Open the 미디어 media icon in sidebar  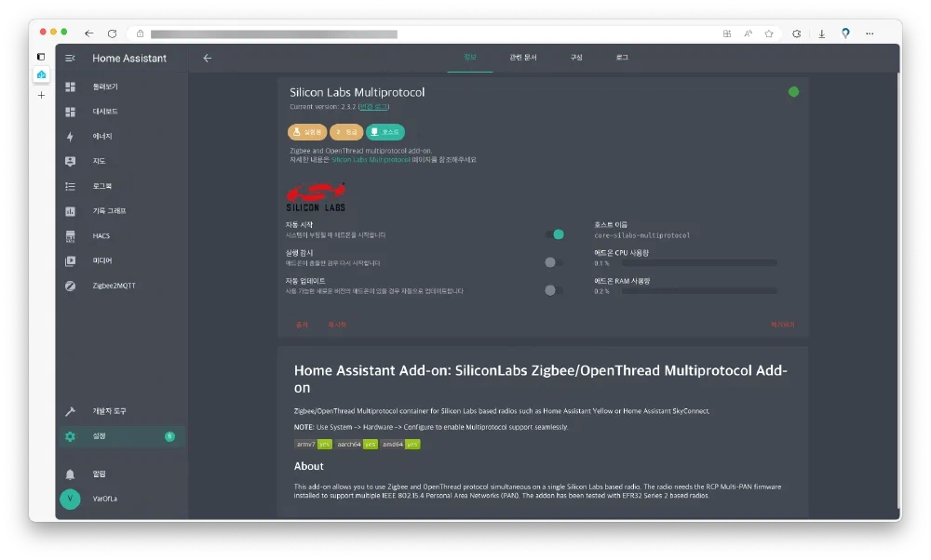(x=71, y=261)
